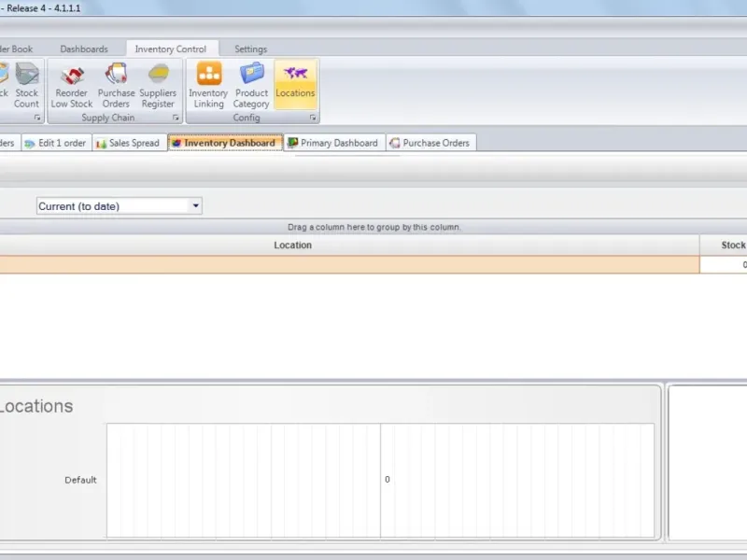
Task: Open Purchase Orders from the ribbon
Action: tap(116, 86)
